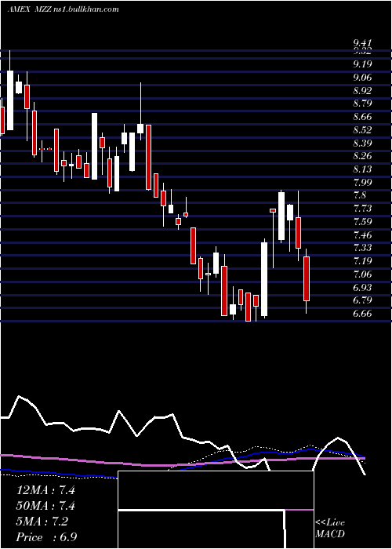Click the MZZ ticker symbol
This screenshot has width=392, height=549.
pyautogui.click(x=44, y=9)
